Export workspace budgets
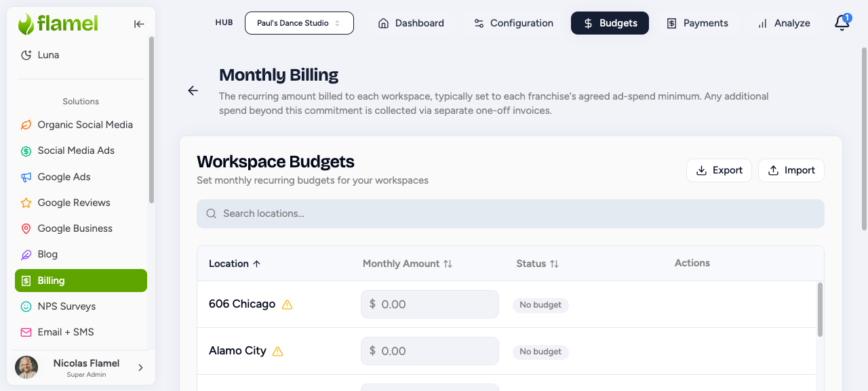Screen dimensions: 868x391 (x=719, y=170)
